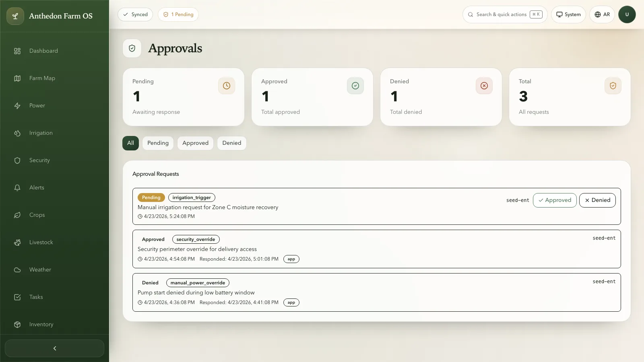Viewport: 644px width, 362px height.
Task: Open the user avatar U
Action: point(627,14)
